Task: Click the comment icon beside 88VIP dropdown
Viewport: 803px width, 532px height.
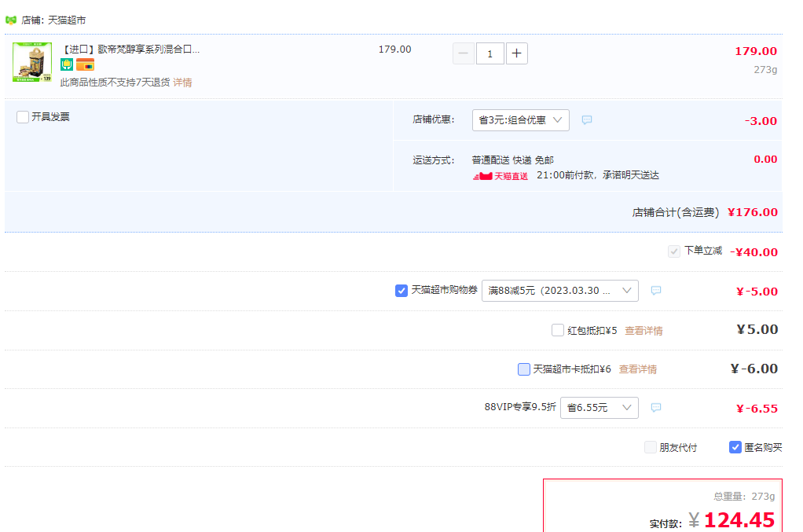Action: click(656, 408)
